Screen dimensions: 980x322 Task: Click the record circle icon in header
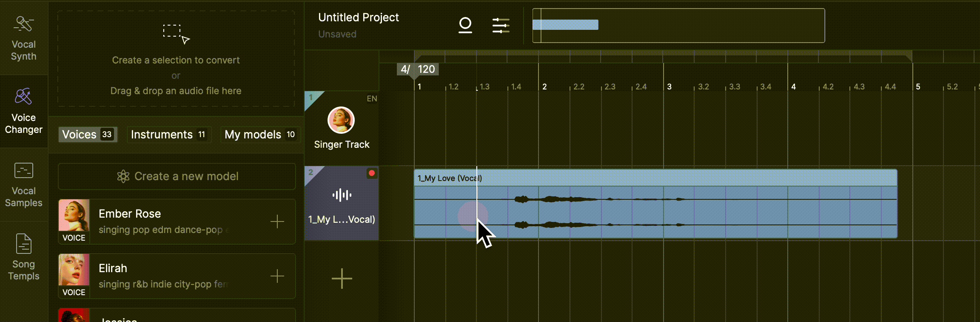click(465, 25)
